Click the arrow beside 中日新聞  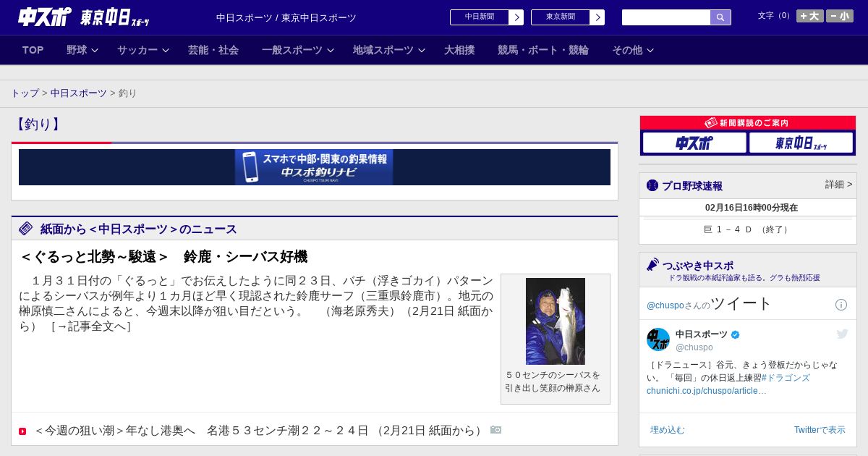tap(516, 17)
